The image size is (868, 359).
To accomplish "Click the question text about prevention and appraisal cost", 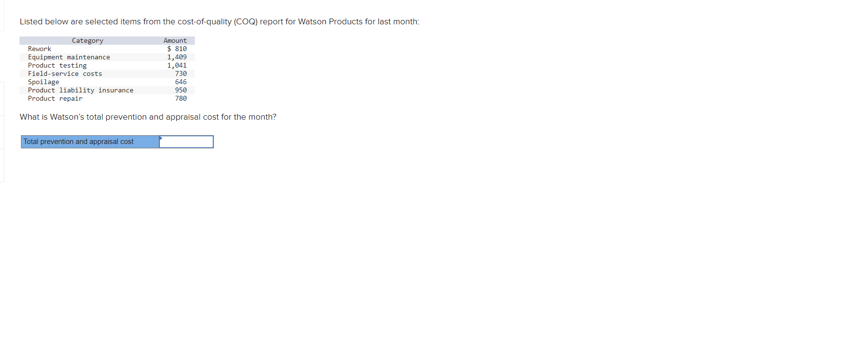I will point(148,117).
